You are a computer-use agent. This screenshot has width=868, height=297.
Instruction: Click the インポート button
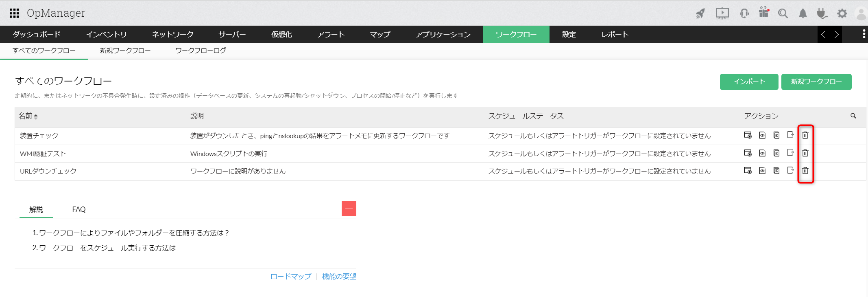click(749, 81)
